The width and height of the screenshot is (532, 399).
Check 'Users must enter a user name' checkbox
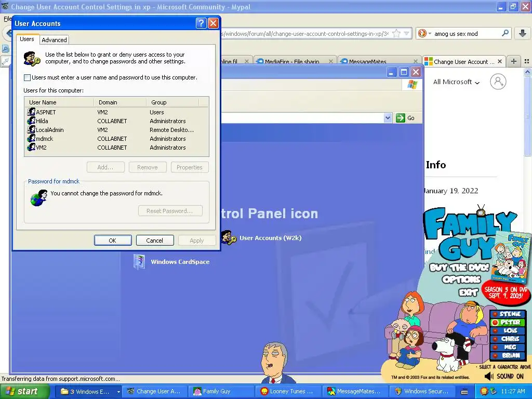pos(27,78)
